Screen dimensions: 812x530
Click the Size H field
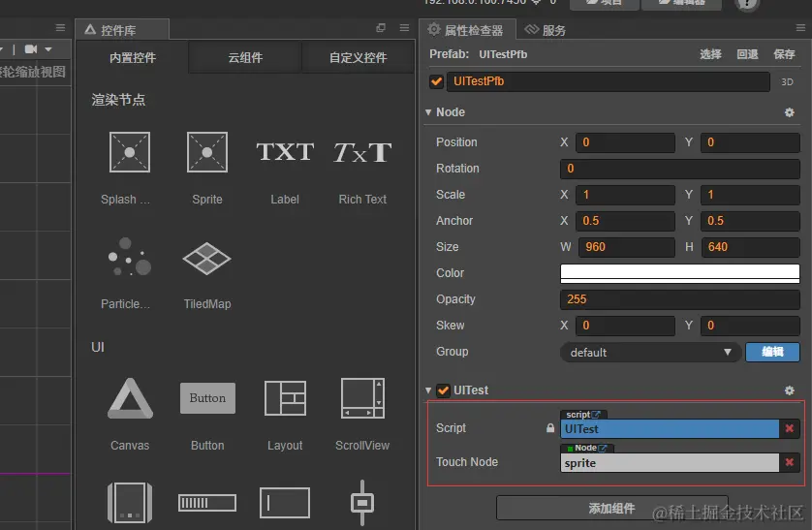pos(751,247)
